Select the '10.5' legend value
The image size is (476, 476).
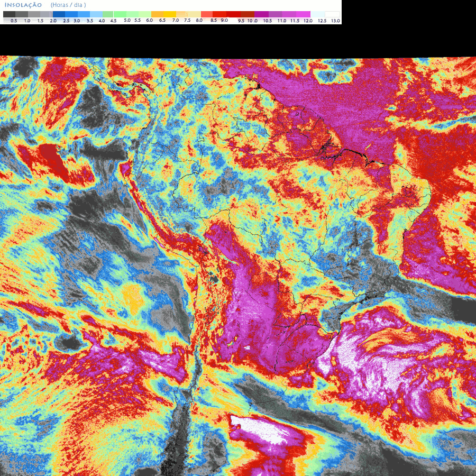point(268,21)
